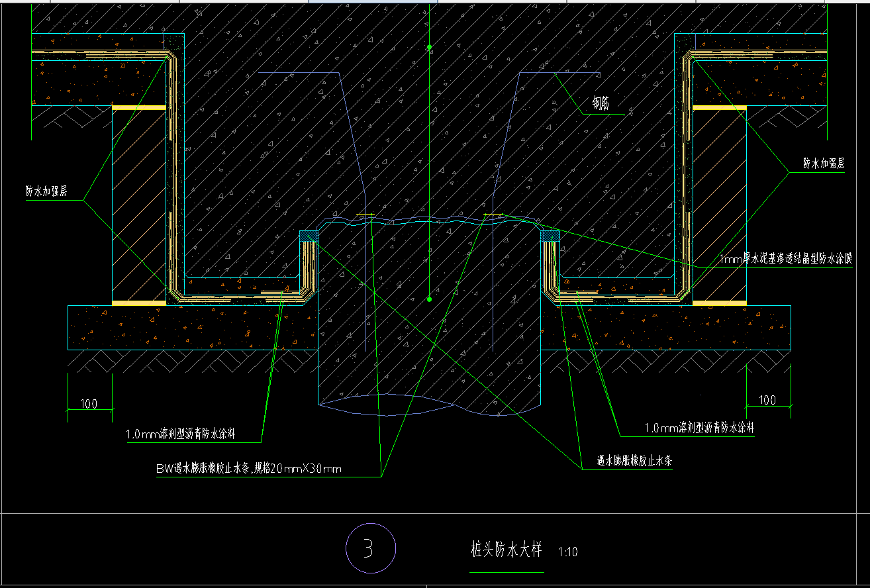Select the left cyan cross-hatched water-stop block
The width and height of the screenshot is (870, 588).
[309, 235]
